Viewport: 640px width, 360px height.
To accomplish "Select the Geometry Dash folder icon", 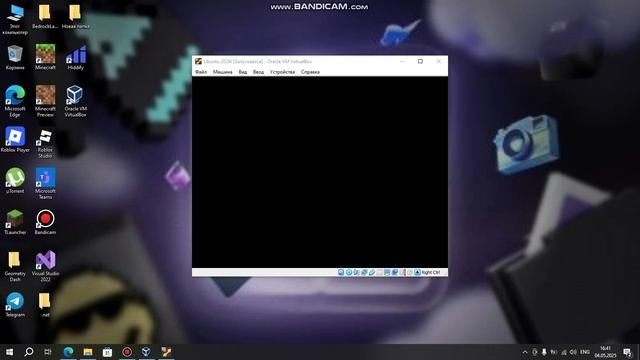I will 15,266.
